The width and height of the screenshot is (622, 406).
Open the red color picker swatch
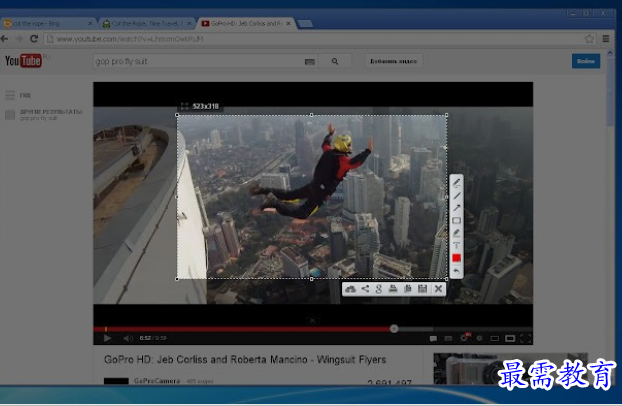[x=457, y=258]
